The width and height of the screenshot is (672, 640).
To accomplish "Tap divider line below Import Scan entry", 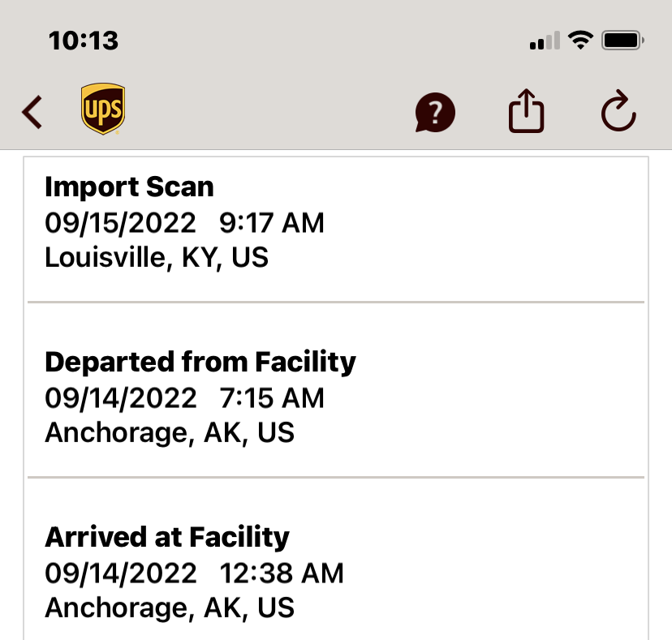I will point(336,303).
